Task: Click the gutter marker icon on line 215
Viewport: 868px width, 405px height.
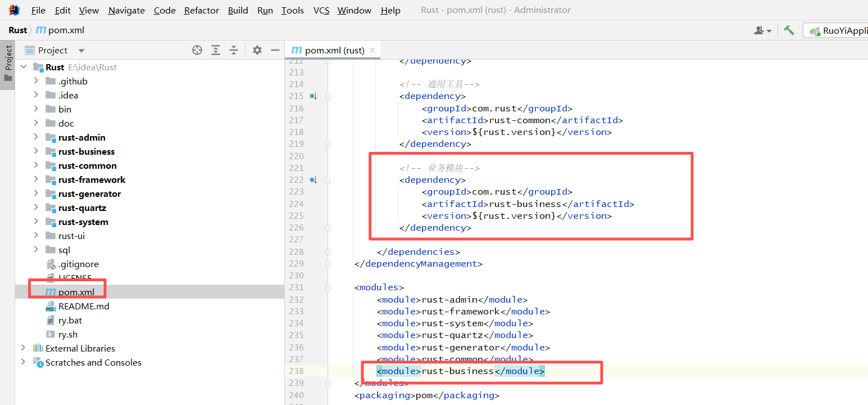Action: [313, 96]
